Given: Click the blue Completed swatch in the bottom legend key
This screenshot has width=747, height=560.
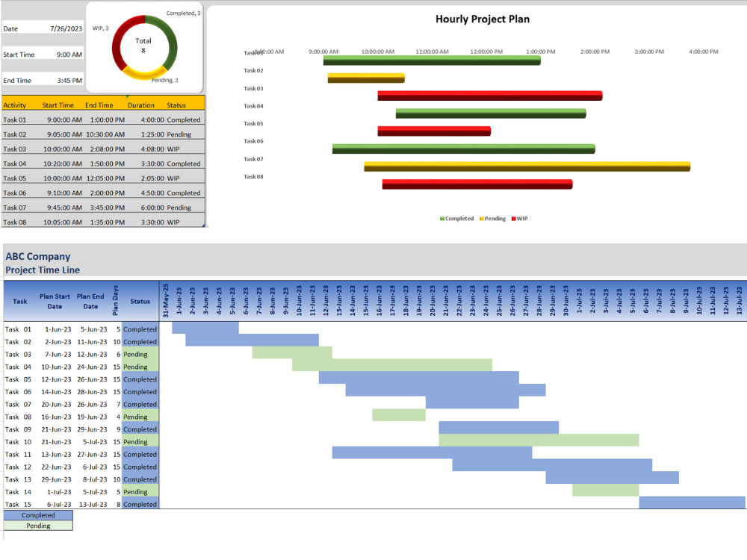Looking at the screenshot, I should tap(37, 515).
